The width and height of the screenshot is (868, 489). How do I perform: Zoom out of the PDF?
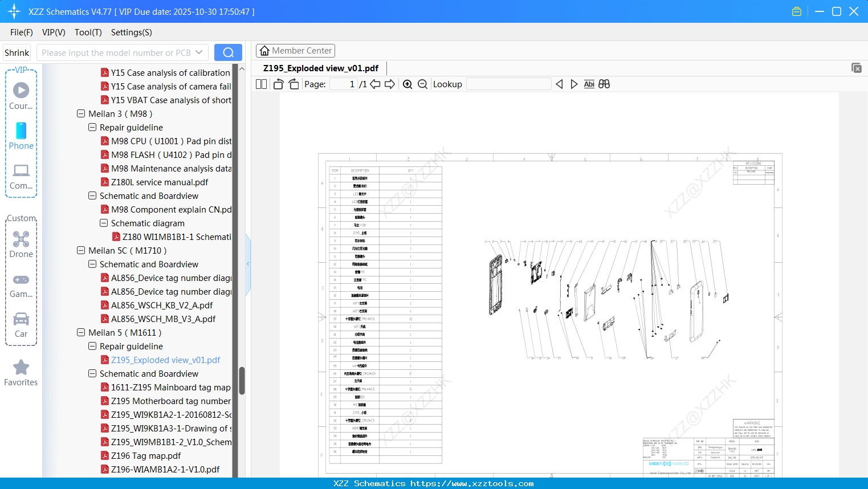tap(422, 84)
